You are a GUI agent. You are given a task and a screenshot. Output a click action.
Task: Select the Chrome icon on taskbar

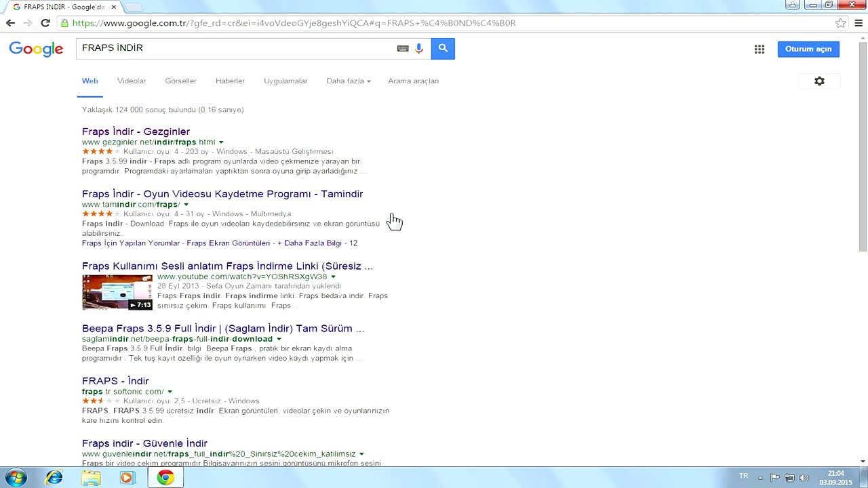pos(165,478)
